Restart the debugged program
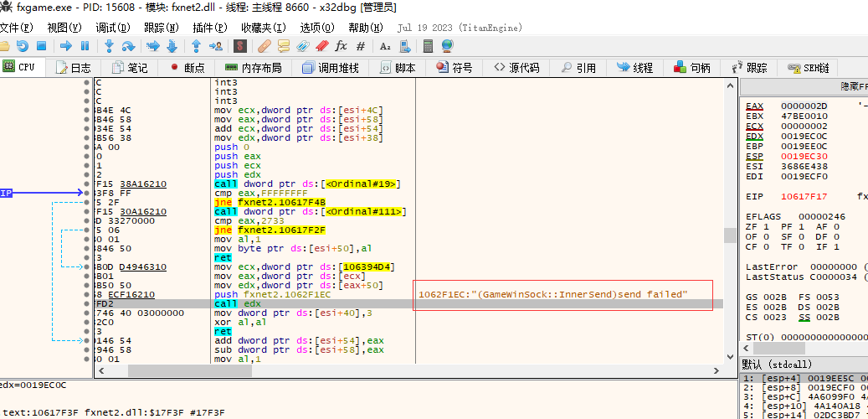 pos(22,45)
